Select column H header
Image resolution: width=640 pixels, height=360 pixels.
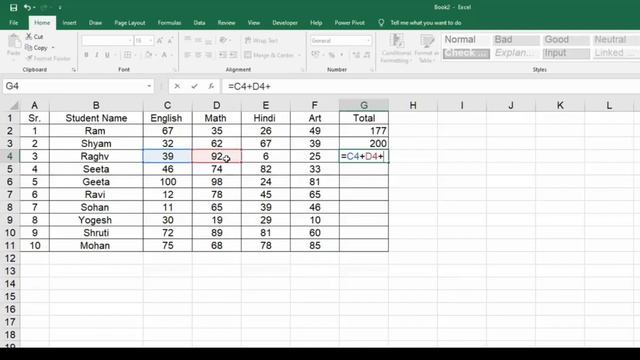[413, 105]
